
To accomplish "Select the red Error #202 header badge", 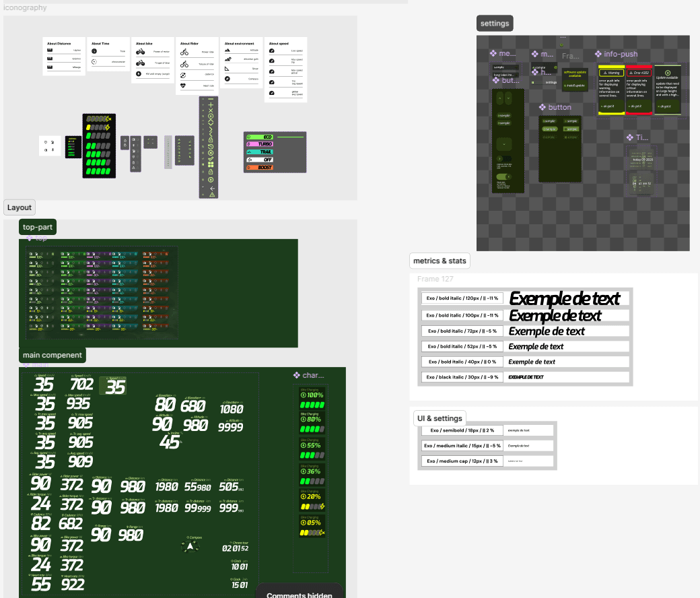I will click(639, 73).
